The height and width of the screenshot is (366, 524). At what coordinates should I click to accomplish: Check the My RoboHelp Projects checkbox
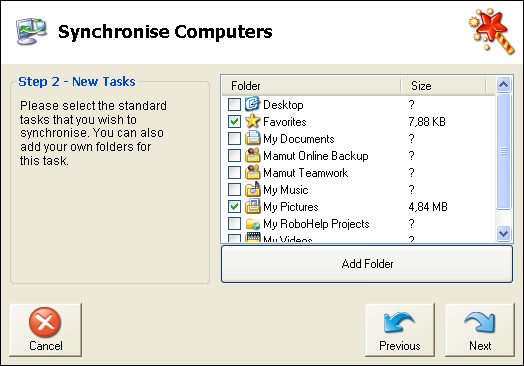[234, 223]
